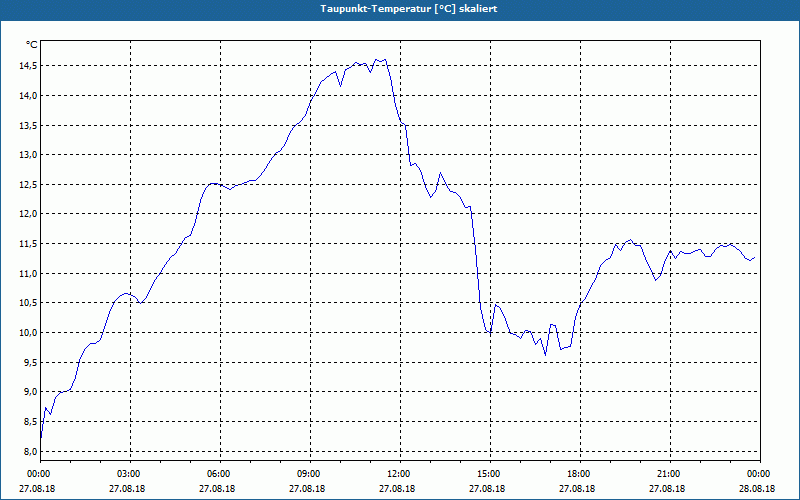The height and width of the screenshot is (500, 800).
Task: Select the 11,0 y-axis label
Action: point(29,273)
